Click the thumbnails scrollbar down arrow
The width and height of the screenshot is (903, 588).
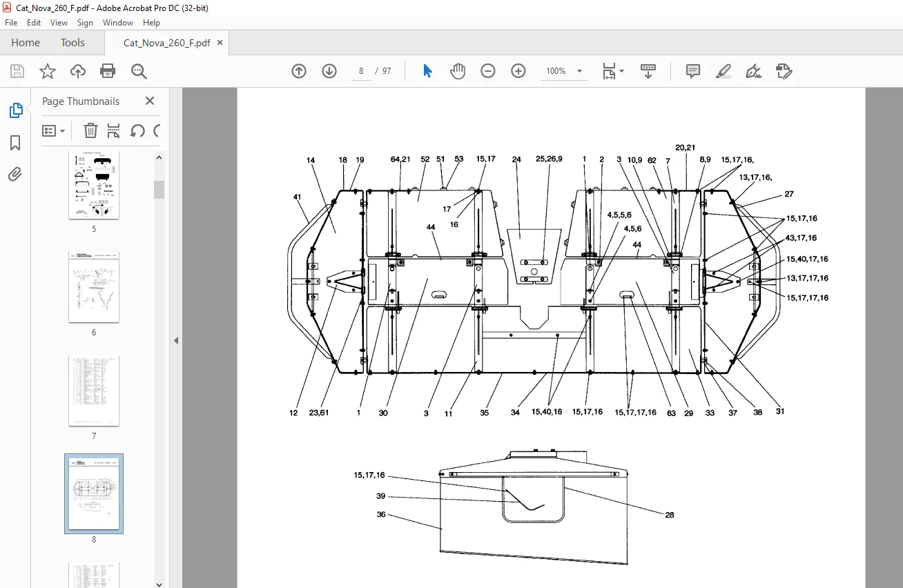tap(159, 583)
